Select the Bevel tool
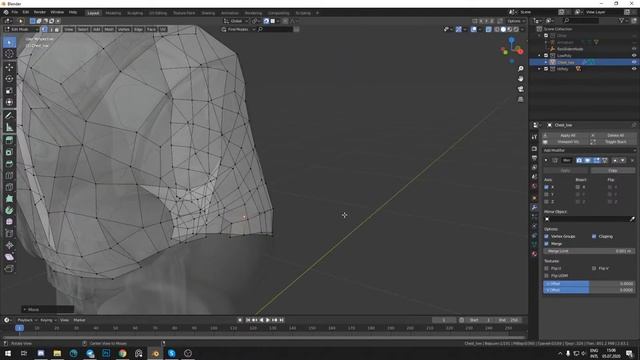Image resolution: width=640 pixels, height=360 pixels. point(9,164)
